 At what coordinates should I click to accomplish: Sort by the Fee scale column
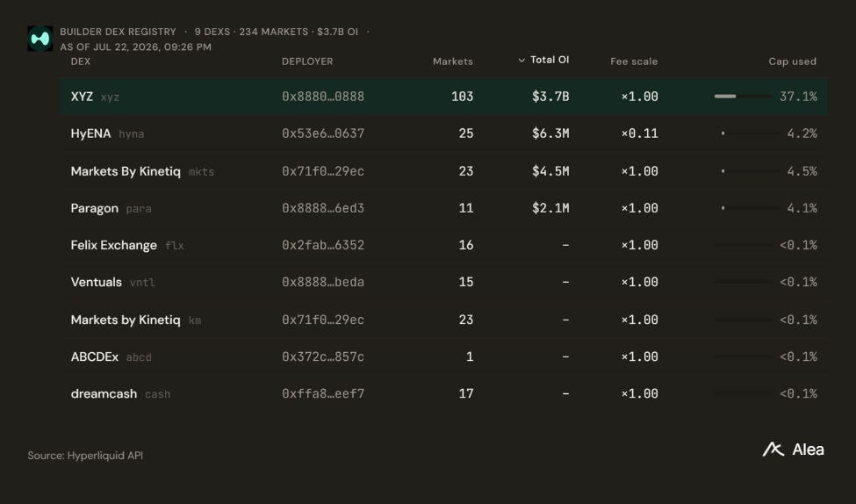coord(634,61)
